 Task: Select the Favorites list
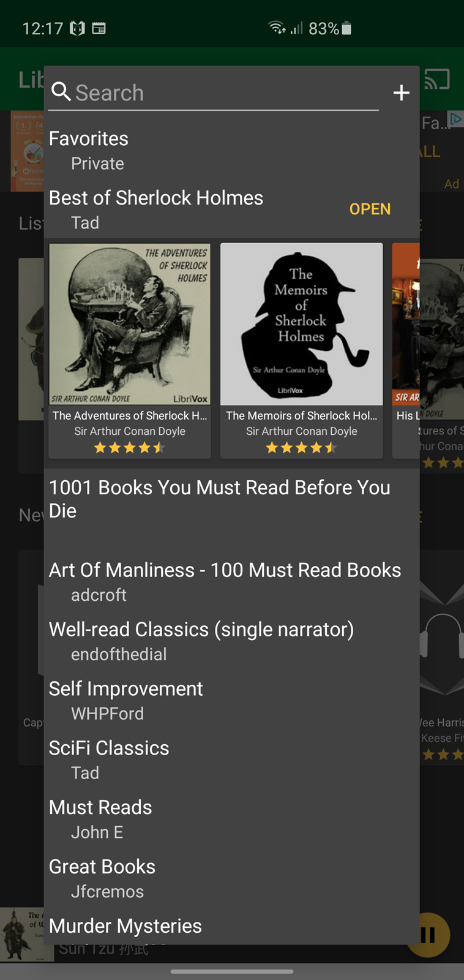tap(231, 151)
